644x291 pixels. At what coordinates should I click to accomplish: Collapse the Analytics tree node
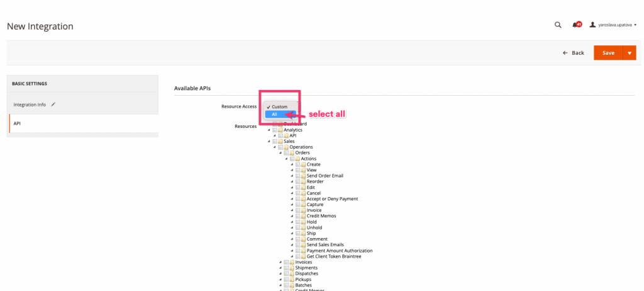[x=269, y=130]
